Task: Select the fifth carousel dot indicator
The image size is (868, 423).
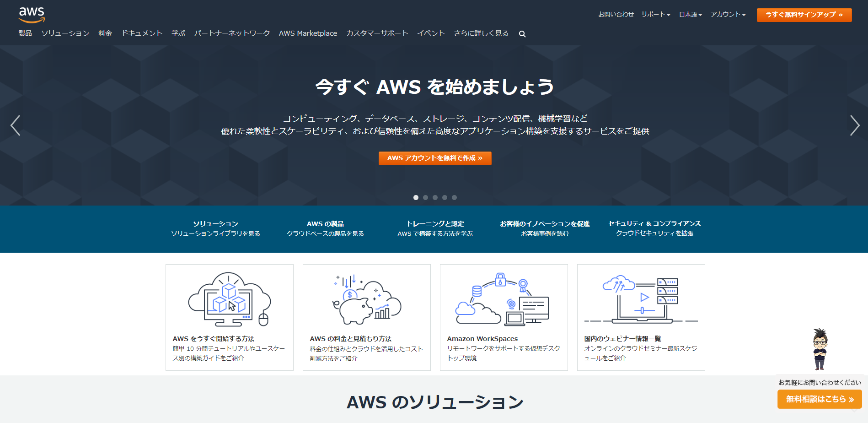Action: click(x=454, y=198)
